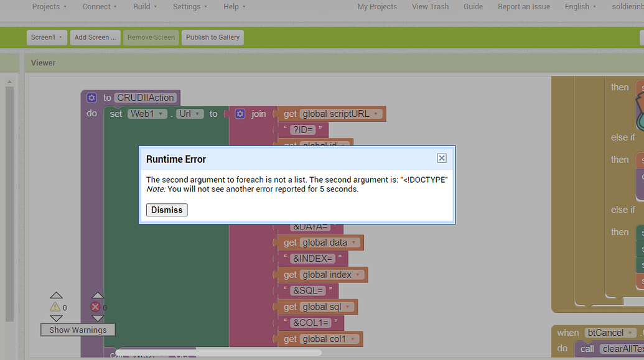Open the Connect menu
Screen dimensions: 644x360
pos(98,6)
